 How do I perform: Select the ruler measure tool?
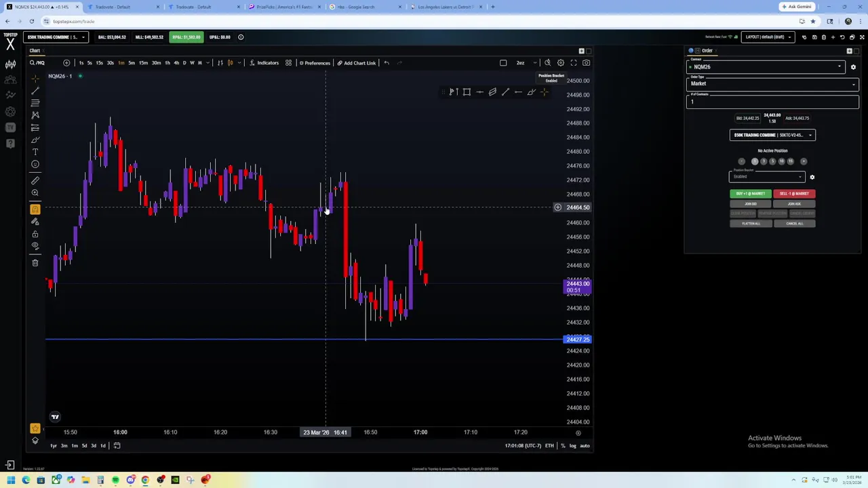[35, 180]
